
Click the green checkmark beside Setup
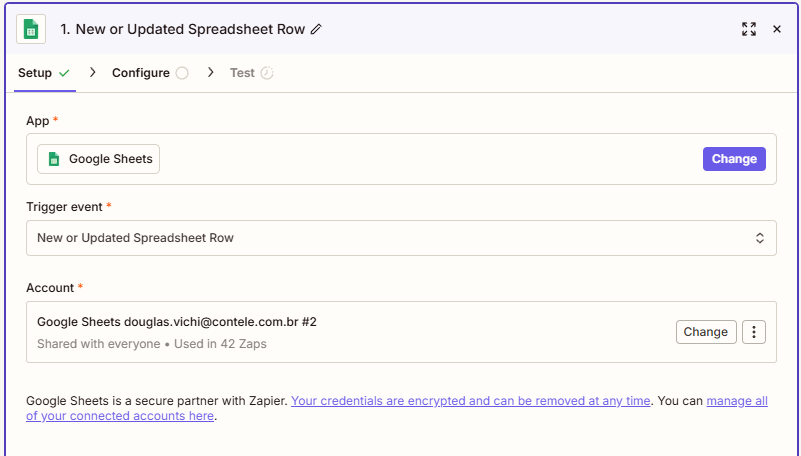(65, 73)
